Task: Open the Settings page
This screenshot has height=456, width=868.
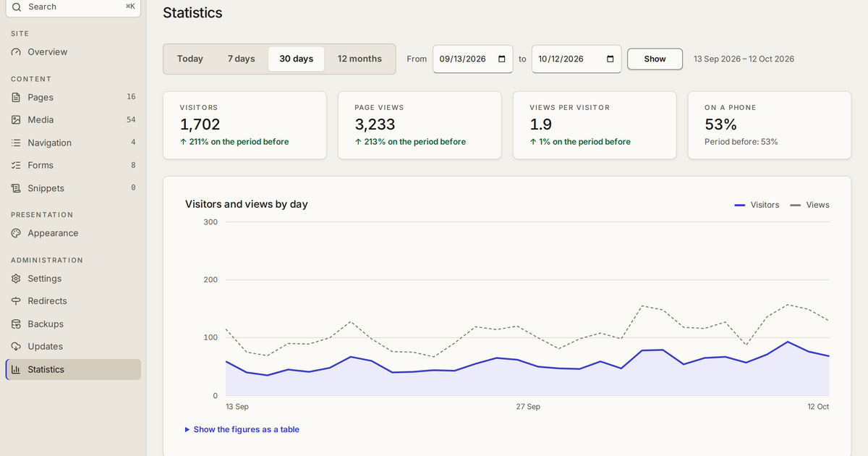Action: click(73, 279)
